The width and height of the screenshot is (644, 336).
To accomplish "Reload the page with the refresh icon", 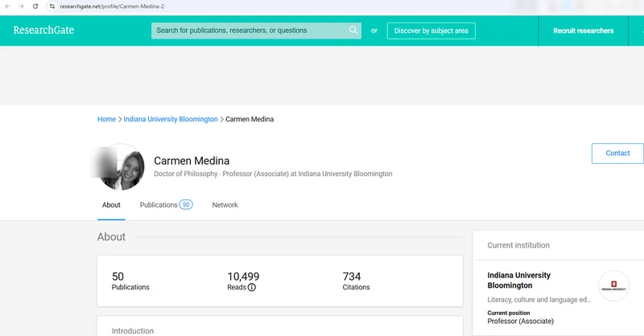I will pos(35,6).
